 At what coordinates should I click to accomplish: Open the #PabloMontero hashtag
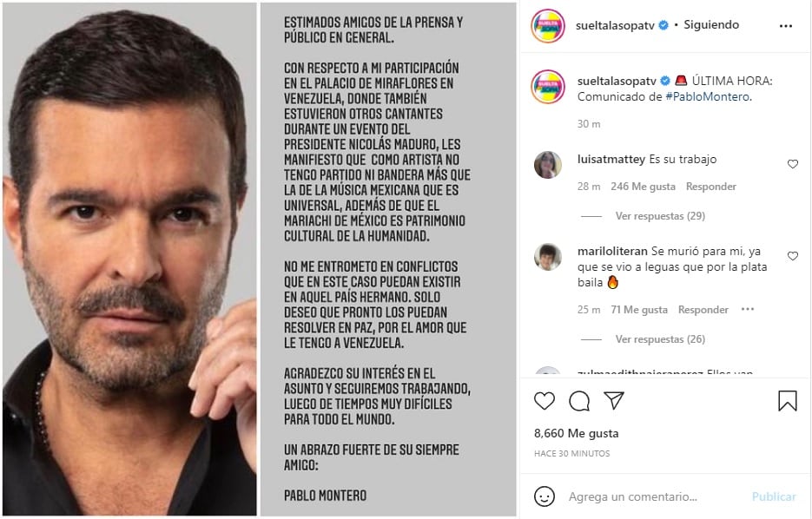706,96
